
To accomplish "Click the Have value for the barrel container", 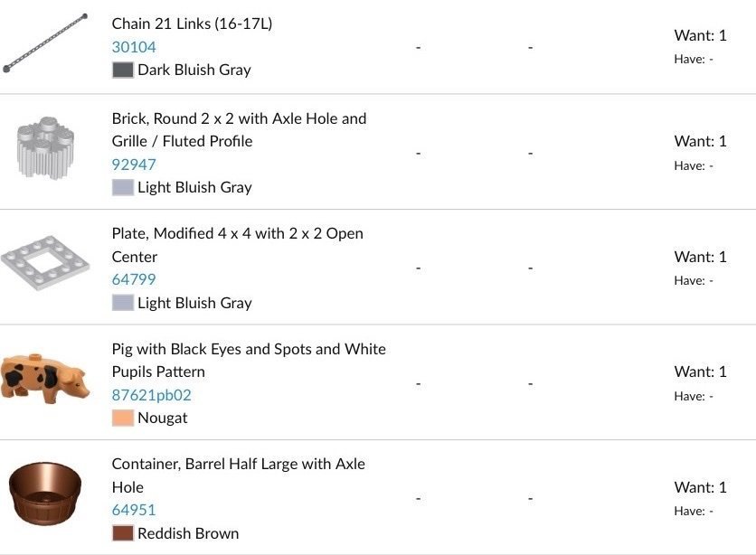I will pos(694,511).
